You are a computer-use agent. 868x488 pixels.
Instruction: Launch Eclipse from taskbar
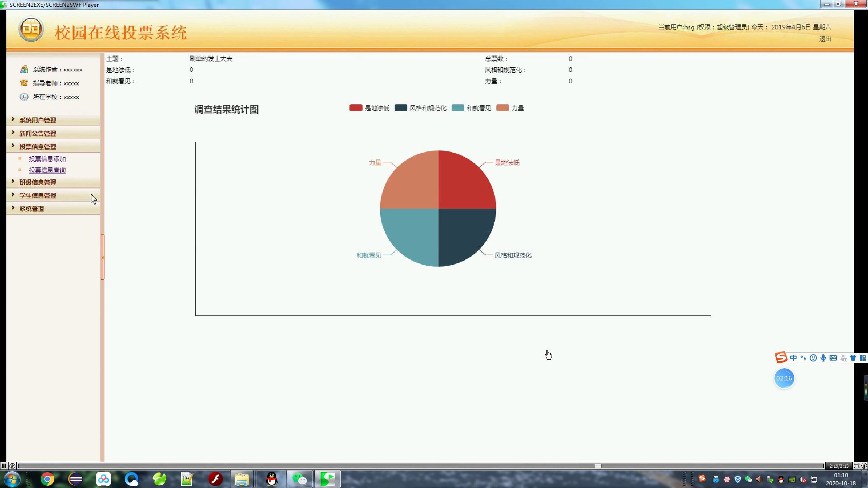click(75, 479)
